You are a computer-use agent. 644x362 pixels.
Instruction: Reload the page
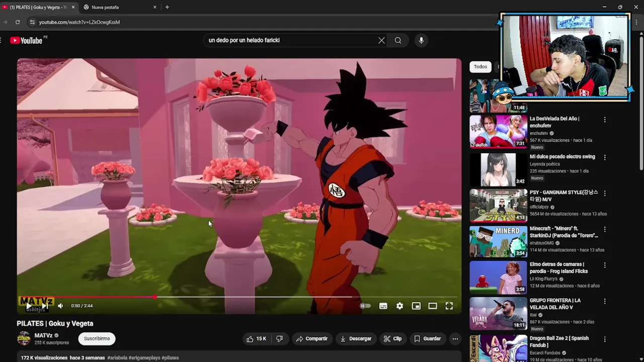(18, 22)
